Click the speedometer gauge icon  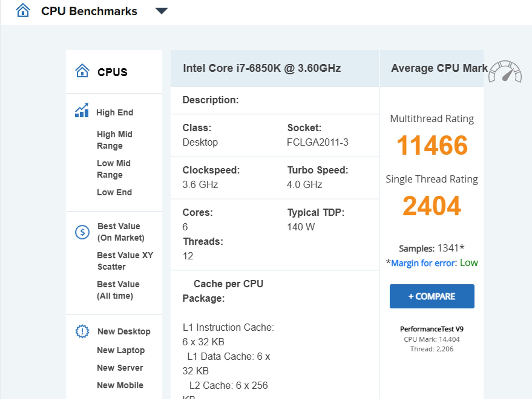coord(505,72)
